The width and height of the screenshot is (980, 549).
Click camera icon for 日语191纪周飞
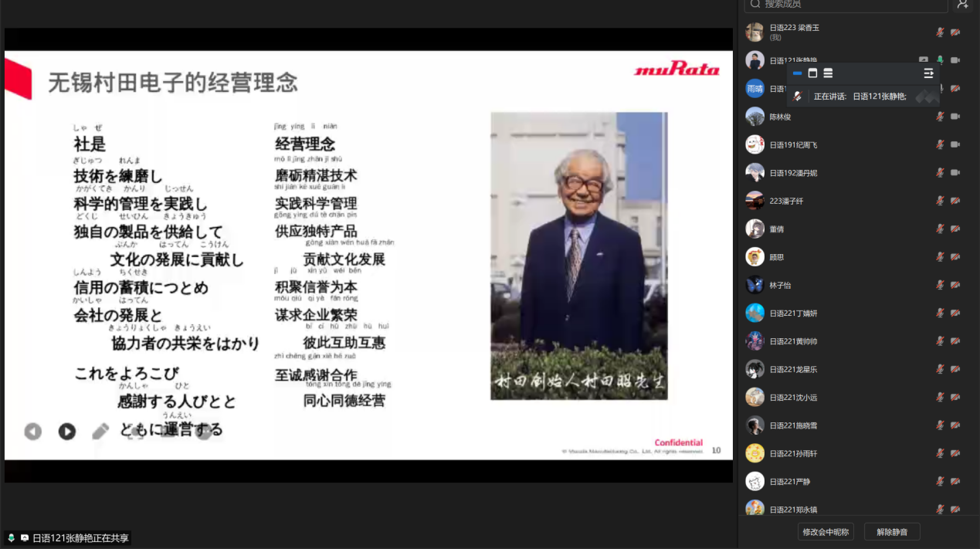[x=955, y=144]
